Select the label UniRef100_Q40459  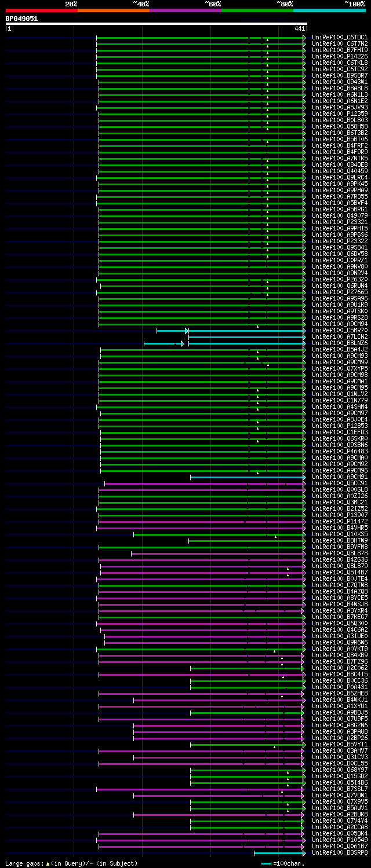click(340, 171)
